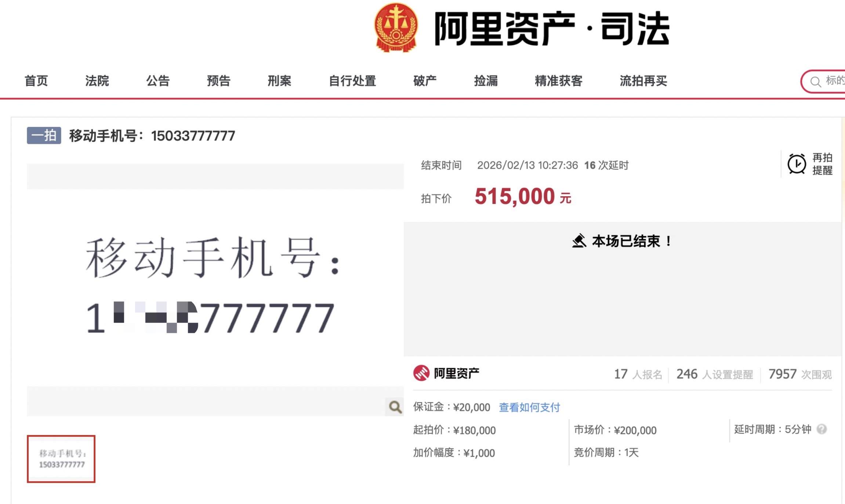
Task: Click the 一拍 badge label
Action: tap(44, 135)
